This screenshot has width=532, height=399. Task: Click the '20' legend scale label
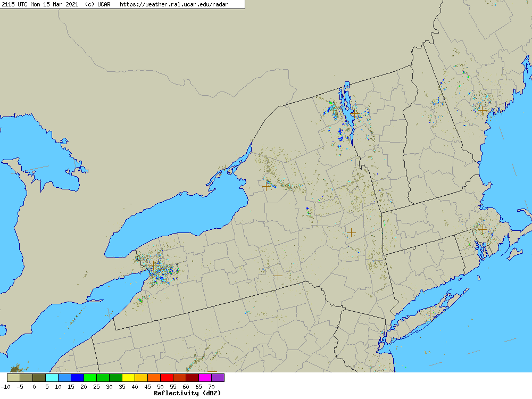point(84,387)
